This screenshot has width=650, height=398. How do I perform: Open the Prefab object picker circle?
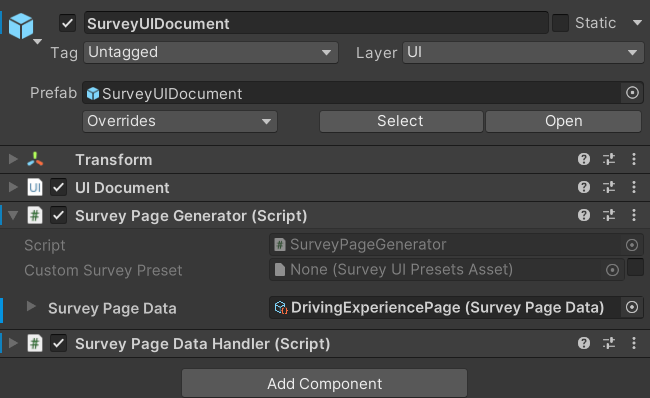[x=632, y=92]
